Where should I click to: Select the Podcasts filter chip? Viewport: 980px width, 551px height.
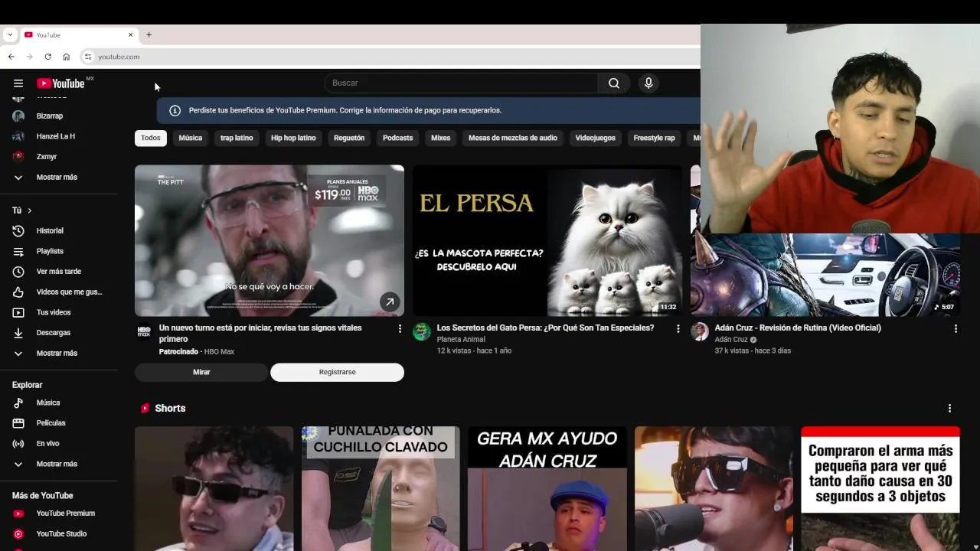point(398,138)
